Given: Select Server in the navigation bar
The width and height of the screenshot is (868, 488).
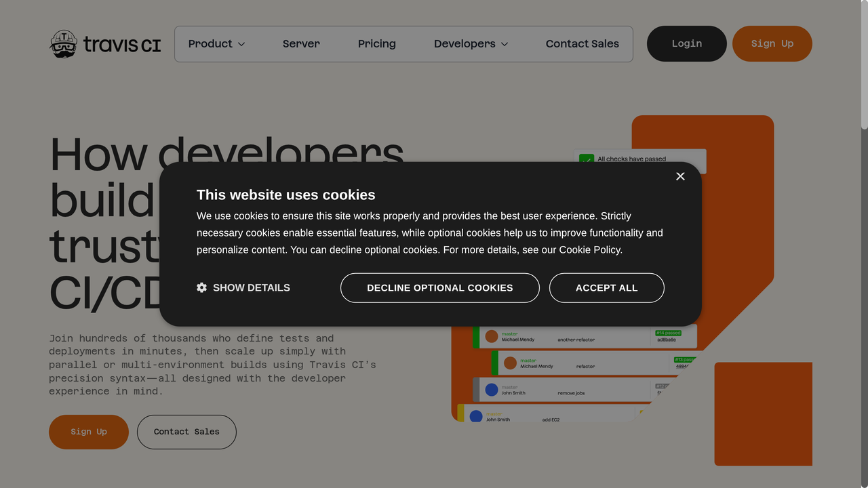Looking at the screenshot, I should pos(300,43).
